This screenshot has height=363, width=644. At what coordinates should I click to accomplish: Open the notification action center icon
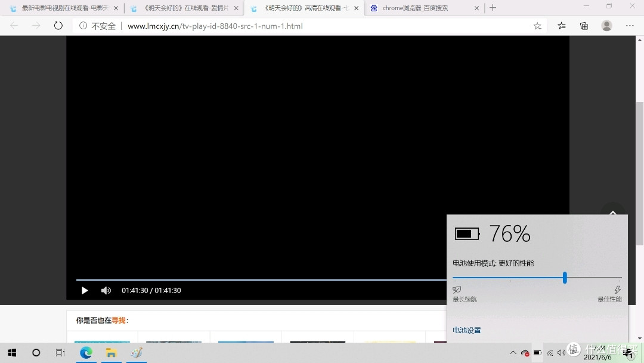628,353
